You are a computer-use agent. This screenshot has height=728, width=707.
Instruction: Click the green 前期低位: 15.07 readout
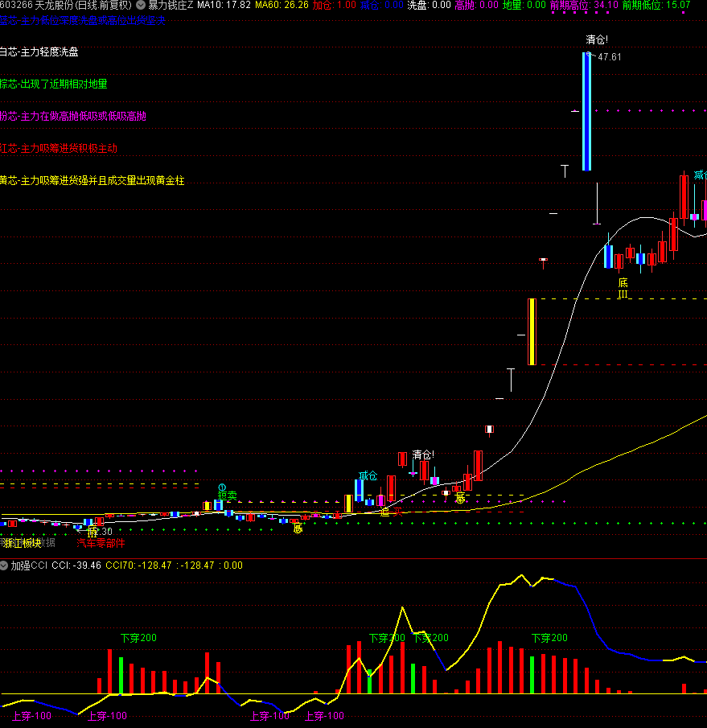coord(656,5)
